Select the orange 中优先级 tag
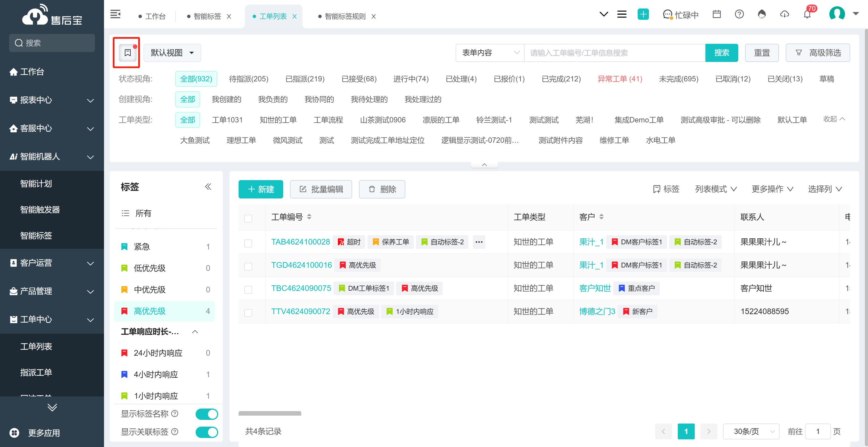Viewport: 868px width, 447px height. pyautogui.click(x=165, y=290)
